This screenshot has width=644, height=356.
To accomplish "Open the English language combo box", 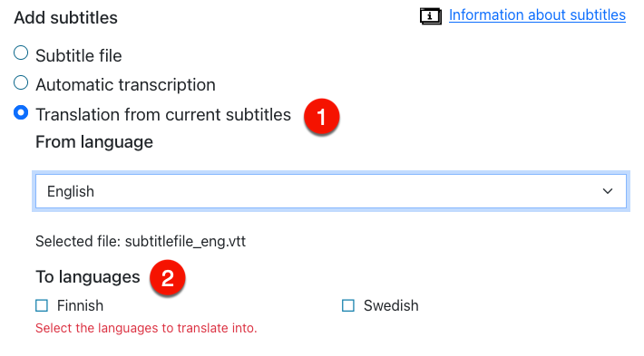I will (x=331, y=191).
